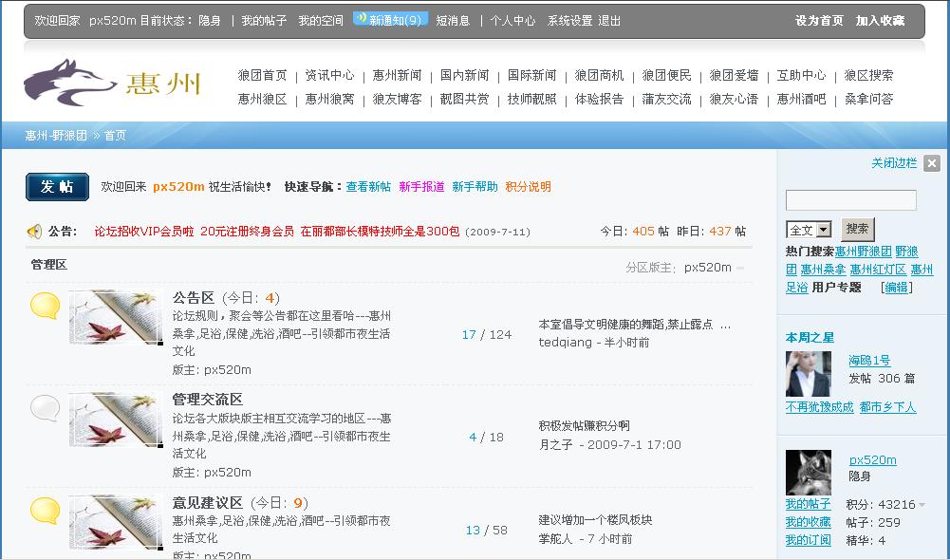
Task: Open the 查看新帖 quick navigation link
Action: (368, 187)
